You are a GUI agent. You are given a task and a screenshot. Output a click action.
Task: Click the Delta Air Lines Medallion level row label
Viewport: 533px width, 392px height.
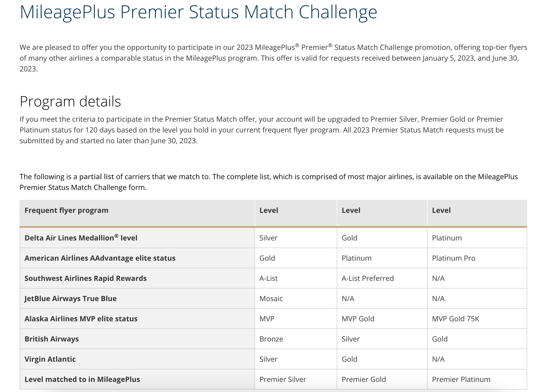[x=81, y=238]
